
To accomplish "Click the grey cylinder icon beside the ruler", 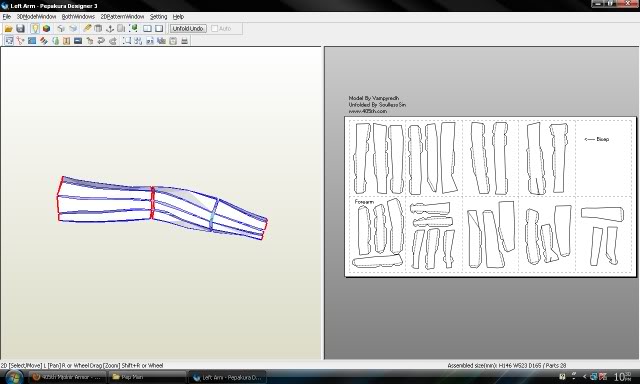I will click(x=98, y=29).
